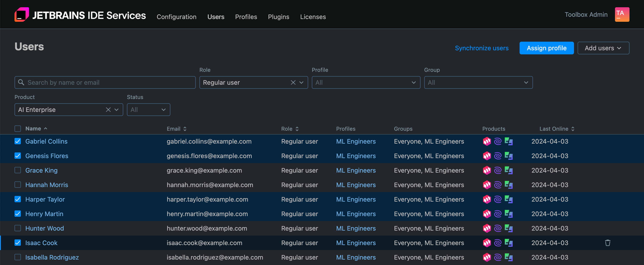This screenshot has width=644, height=265.
Task: Toggle the select-all checkbox in the table header
Action: [17, 128]
